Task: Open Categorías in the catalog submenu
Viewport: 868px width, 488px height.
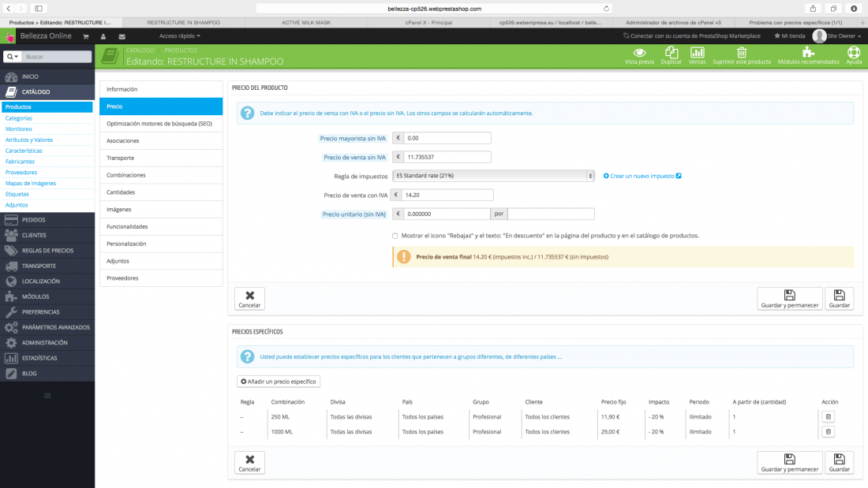Action: 19,117
